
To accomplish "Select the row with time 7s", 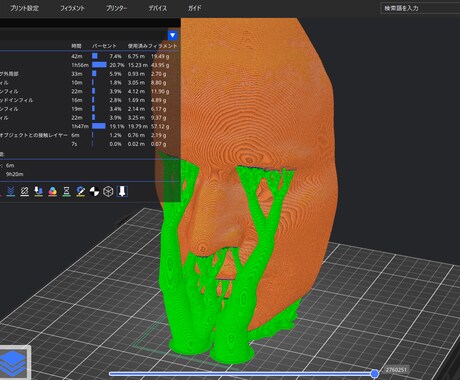I will (x=90, y=144).
